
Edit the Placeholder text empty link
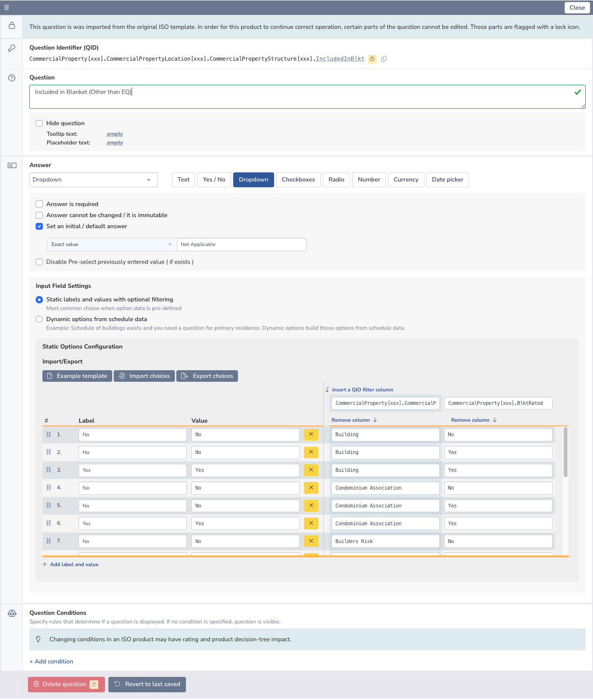click(x=115, y=143)
